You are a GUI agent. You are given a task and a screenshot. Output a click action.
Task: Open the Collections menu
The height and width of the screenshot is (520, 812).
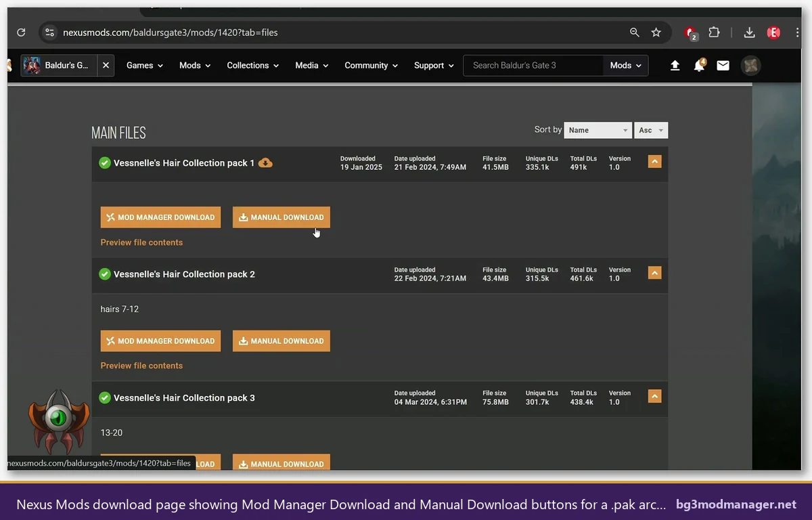point(253,66)
